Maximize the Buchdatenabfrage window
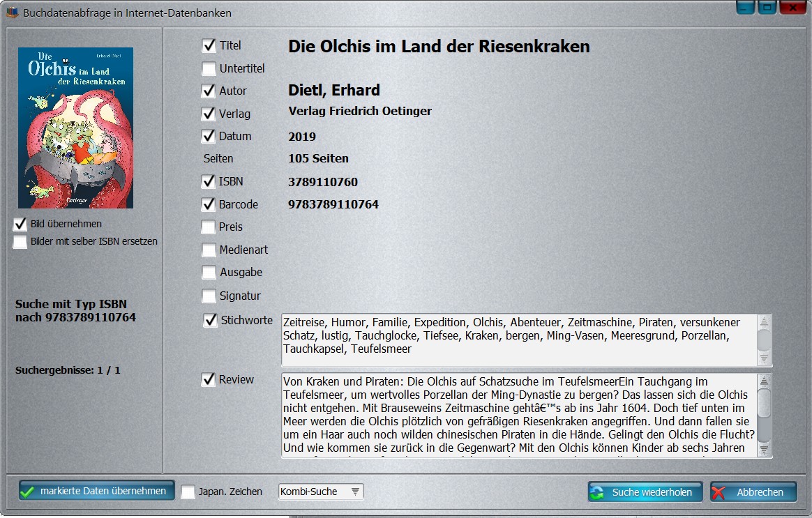The width and height of the screenshot is (812, 518). 767,7
